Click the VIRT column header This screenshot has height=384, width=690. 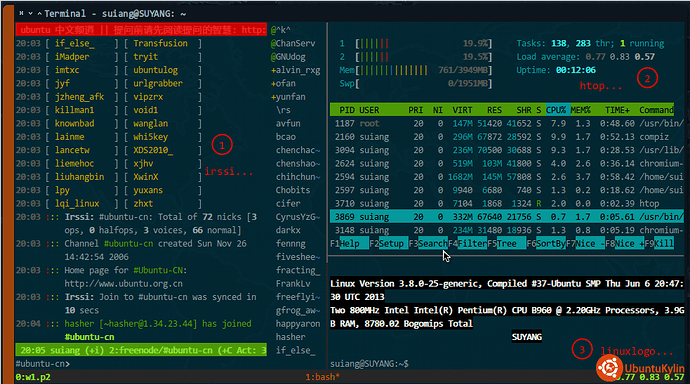462,110
